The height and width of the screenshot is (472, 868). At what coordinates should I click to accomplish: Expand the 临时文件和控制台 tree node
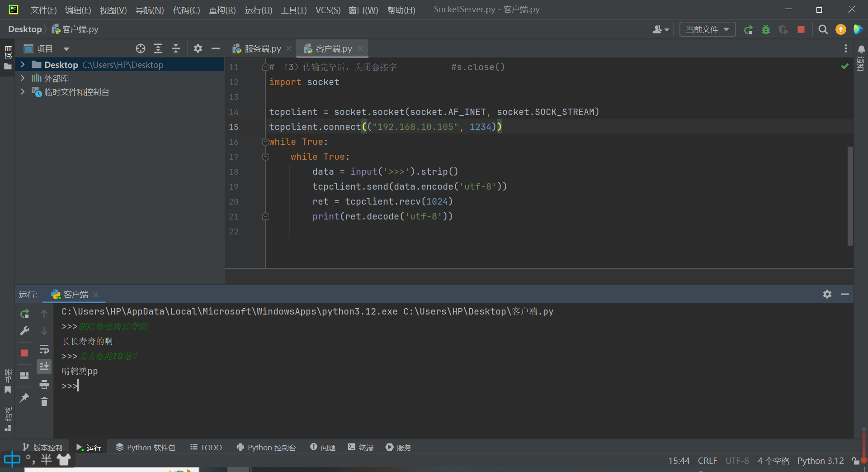pos(23,92)
